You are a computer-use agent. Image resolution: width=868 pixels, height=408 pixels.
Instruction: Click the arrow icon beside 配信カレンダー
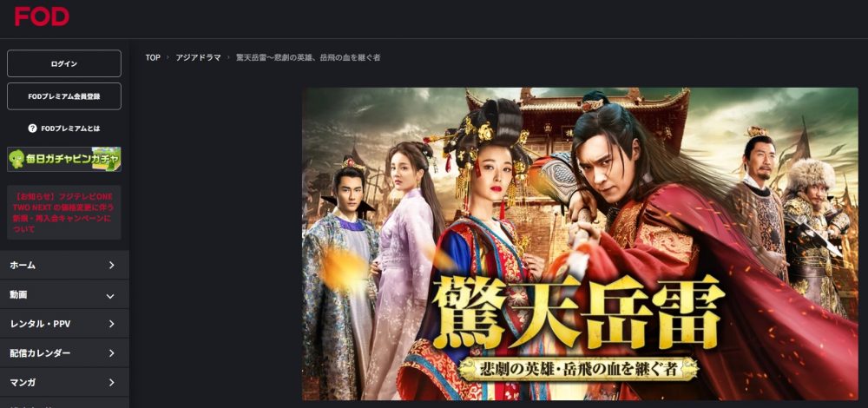[x=111, y=353]
